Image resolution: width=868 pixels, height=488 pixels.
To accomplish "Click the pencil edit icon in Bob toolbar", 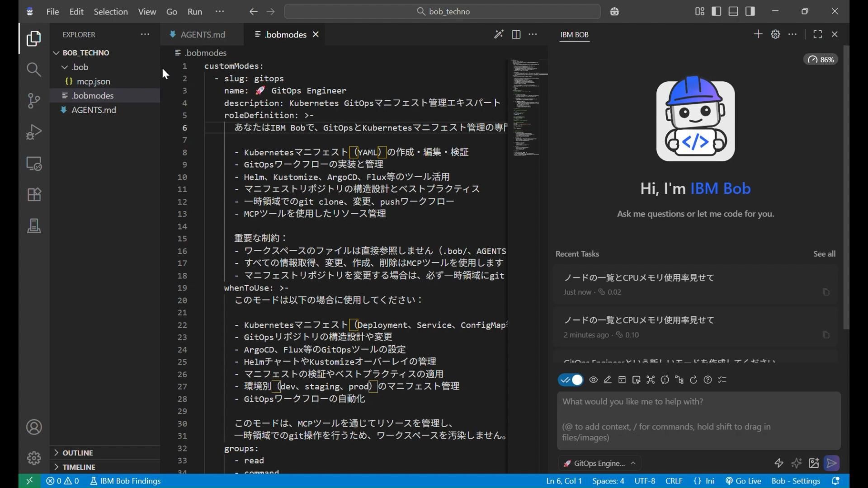I will tap(608, 380).
